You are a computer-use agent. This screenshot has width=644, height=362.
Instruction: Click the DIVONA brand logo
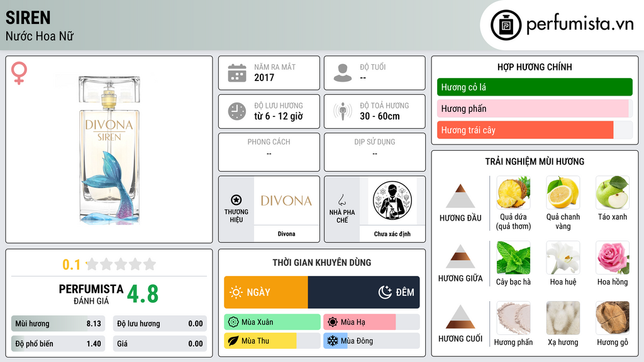click(286, 200)
